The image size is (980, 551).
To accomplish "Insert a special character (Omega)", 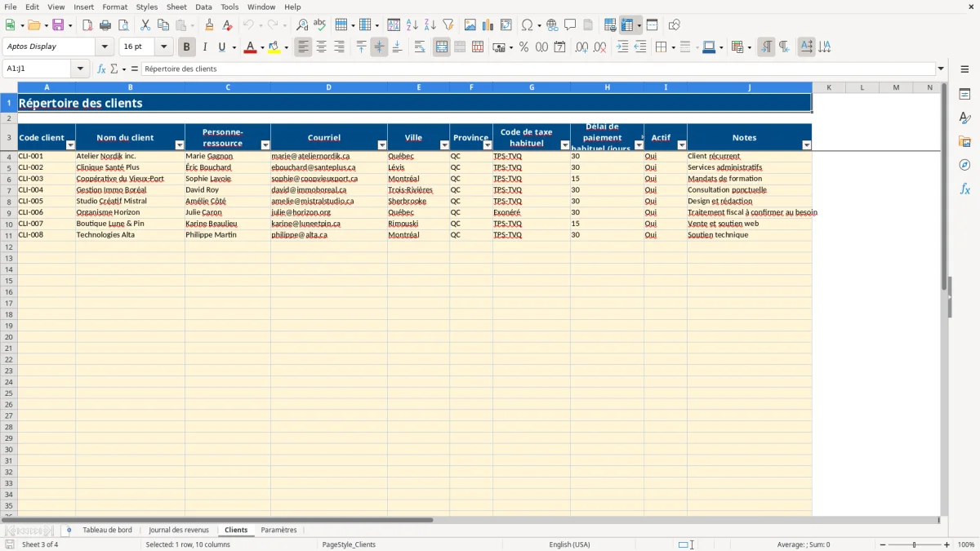I will tap(527, 25).
